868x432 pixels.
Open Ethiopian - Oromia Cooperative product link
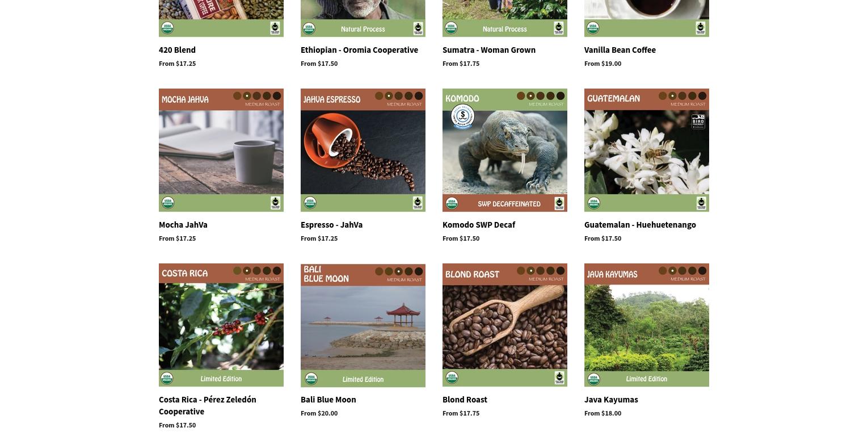coord(359,50)
